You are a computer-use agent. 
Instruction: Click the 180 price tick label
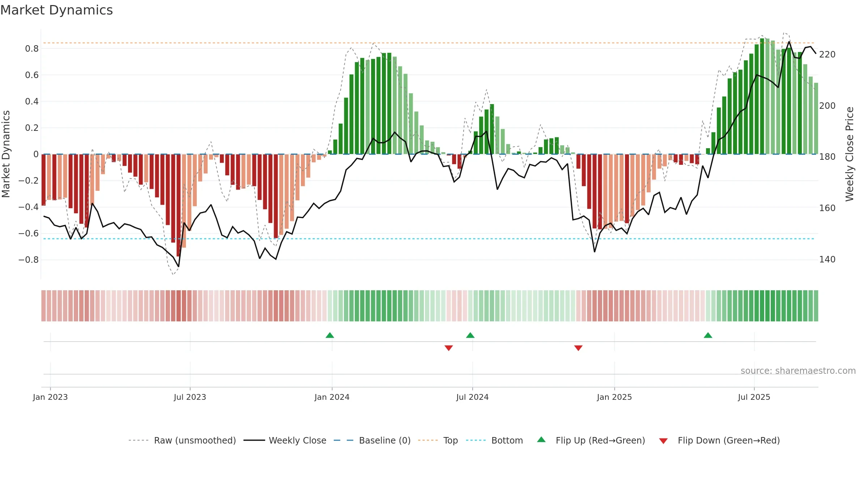tap(827, 157)
